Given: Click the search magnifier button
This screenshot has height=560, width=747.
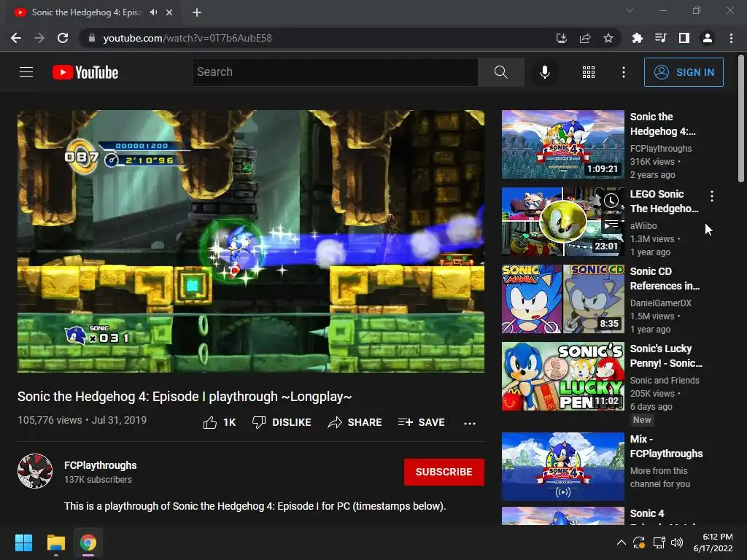Looking at the screenshot, I should click(x=500, y=72).
